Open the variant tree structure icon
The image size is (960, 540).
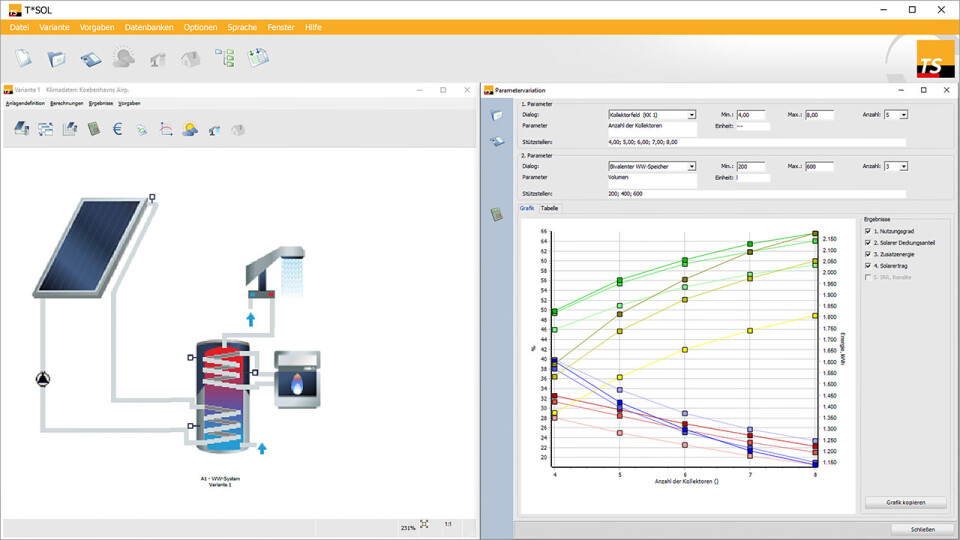pos(224,59)
